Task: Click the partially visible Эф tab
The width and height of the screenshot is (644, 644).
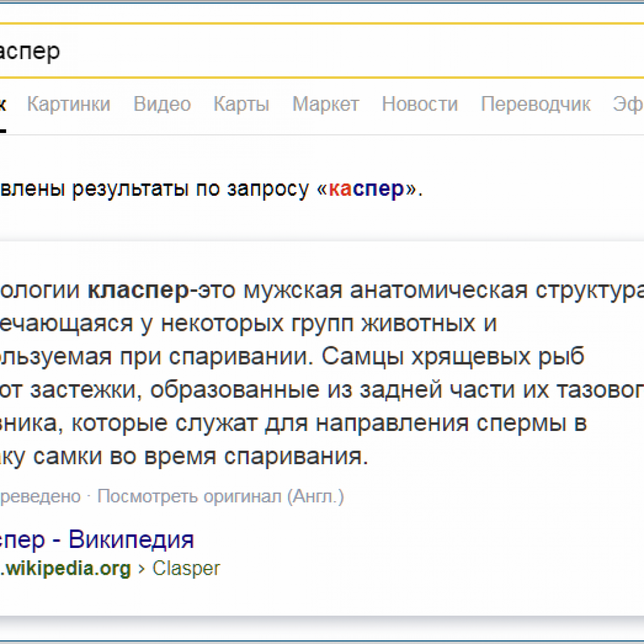Action: point(628,104)
